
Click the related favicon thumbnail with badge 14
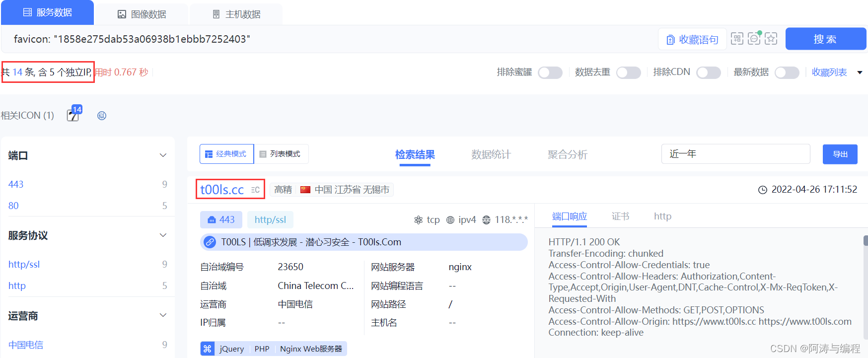73,115
